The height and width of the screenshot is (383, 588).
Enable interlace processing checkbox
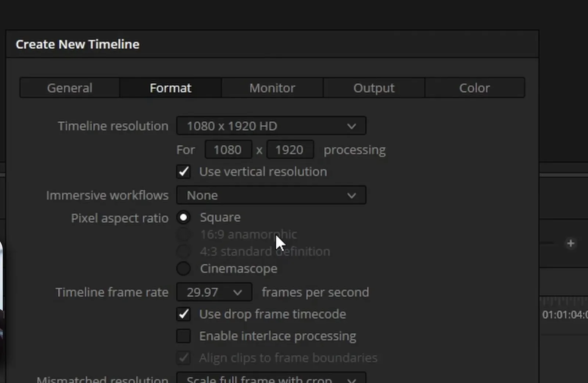coord(183,336)
